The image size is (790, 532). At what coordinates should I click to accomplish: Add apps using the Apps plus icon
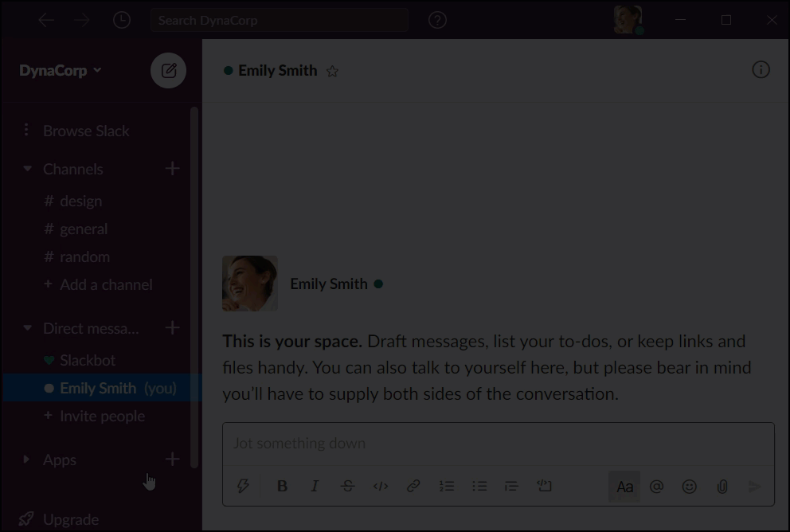[x=172, y=459]
